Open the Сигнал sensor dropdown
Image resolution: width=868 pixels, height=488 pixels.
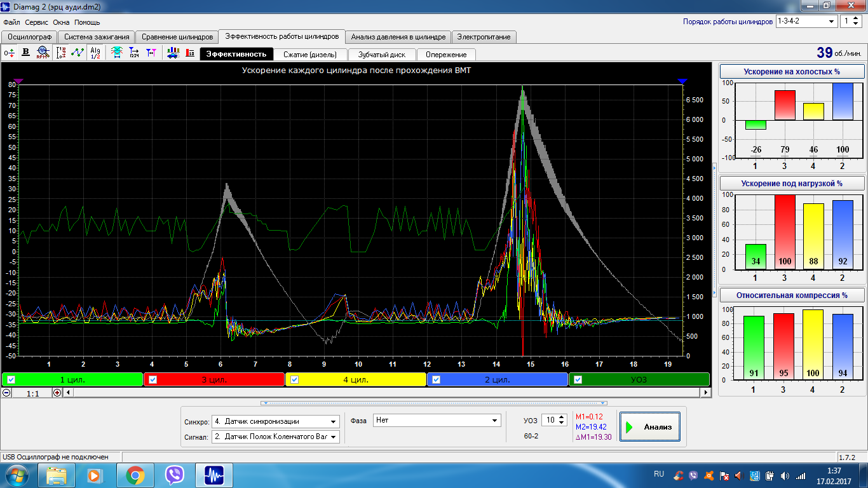[276, 437]
